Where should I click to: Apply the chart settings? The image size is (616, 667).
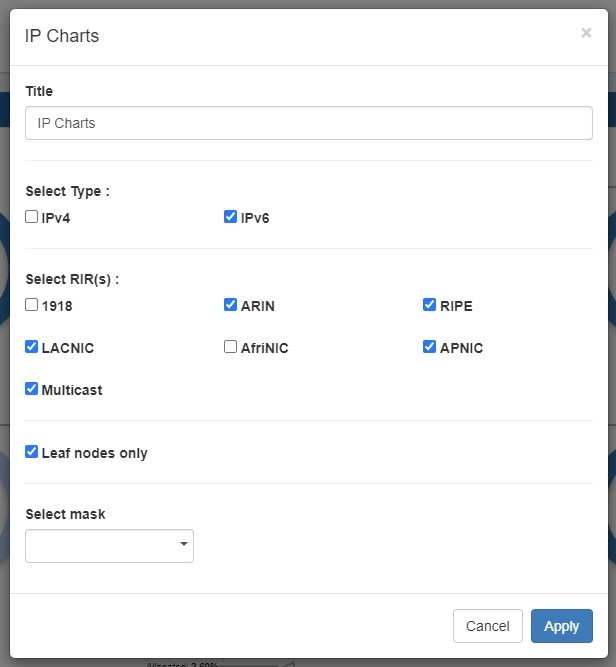[x=561, y=626]
